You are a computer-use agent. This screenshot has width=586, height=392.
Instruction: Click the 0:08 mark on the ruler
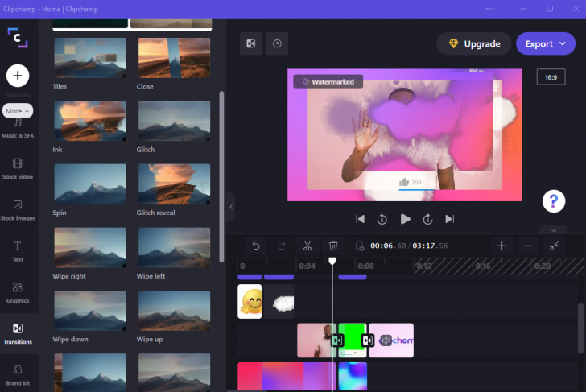tap(365, 266)
